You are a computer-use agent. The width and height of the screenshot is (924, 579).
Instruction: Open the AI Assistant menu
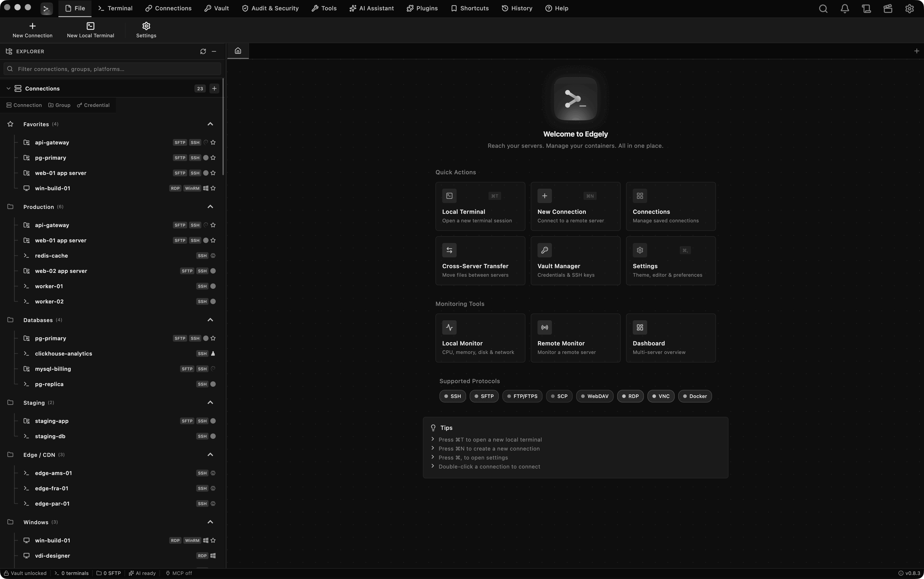coord(371,9)
